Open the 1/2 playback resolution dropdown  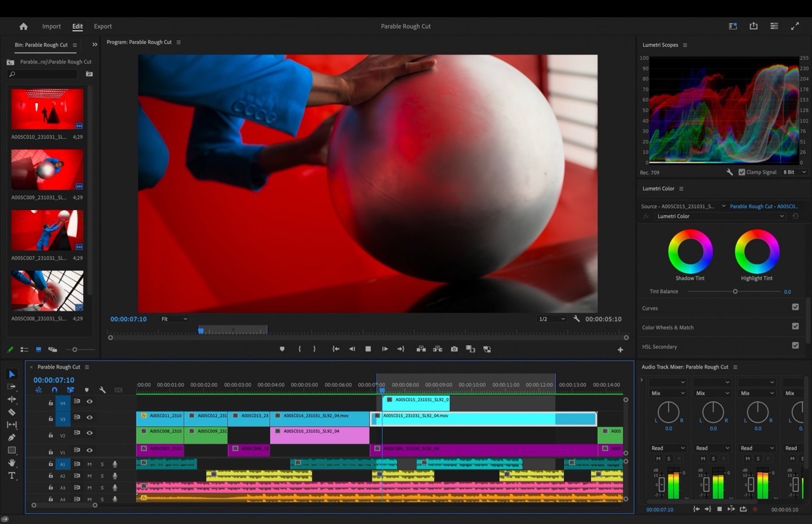pyautogui.click(x=551, y=319)
